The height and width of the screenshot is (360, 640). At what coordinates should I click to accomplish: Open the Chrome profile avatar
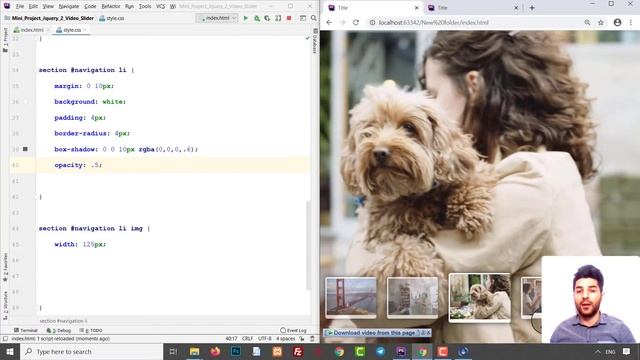[x=617, y=22]
